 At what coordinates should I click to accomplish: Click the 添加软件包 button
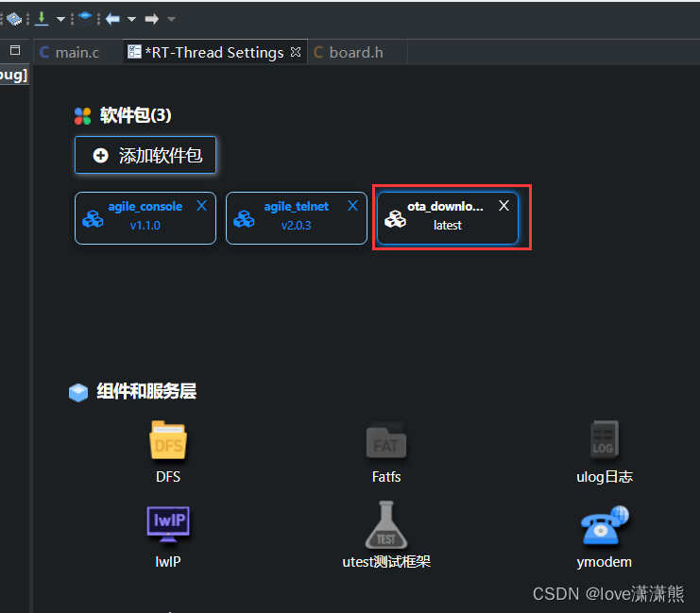[145, 155]
